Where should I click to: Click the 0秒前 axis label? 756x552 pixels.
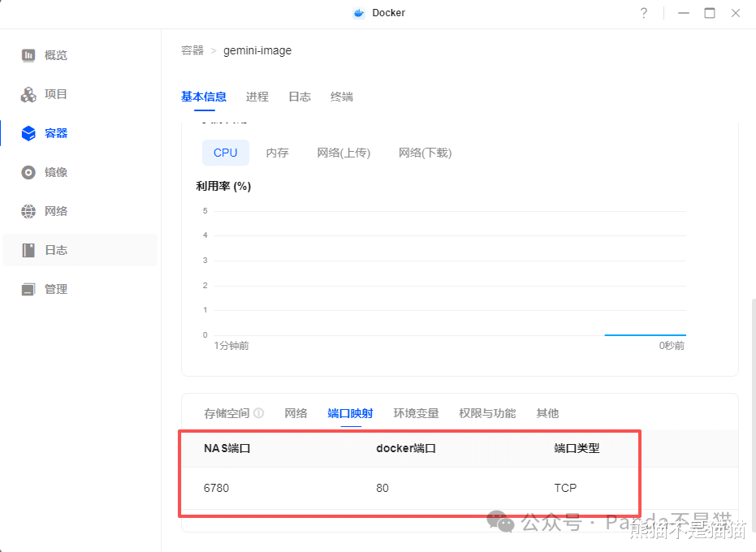(672, 346)
